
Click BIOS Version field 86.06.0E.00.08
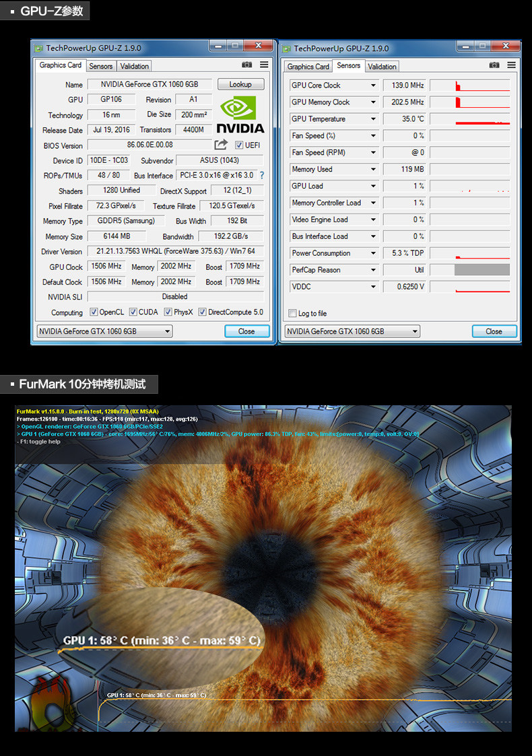pos(150,145)
